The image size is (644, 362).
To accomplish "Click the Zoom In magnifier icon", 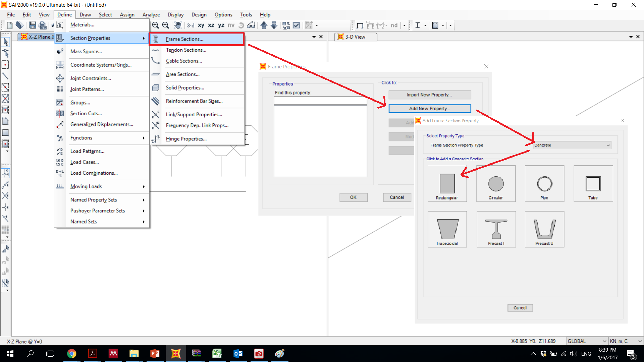I will (x=155, y=25).
